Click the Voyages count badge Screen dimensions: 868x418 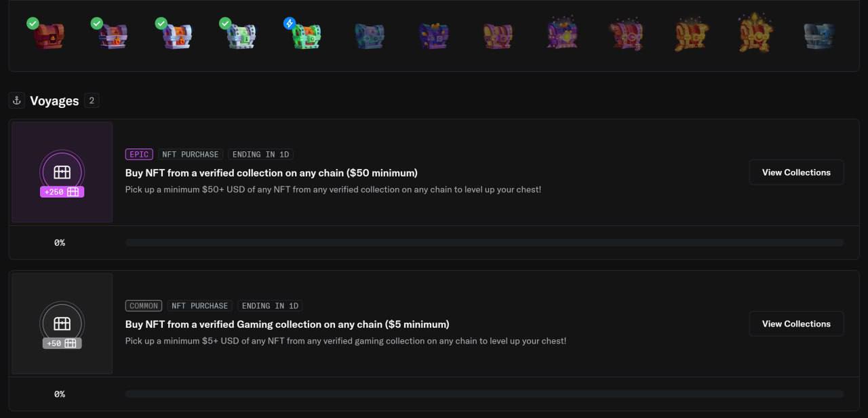point(92,100)
